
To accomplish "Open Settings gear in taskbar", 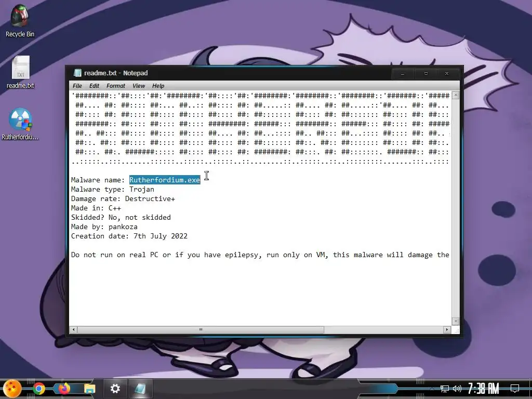I will coord(115,389).
